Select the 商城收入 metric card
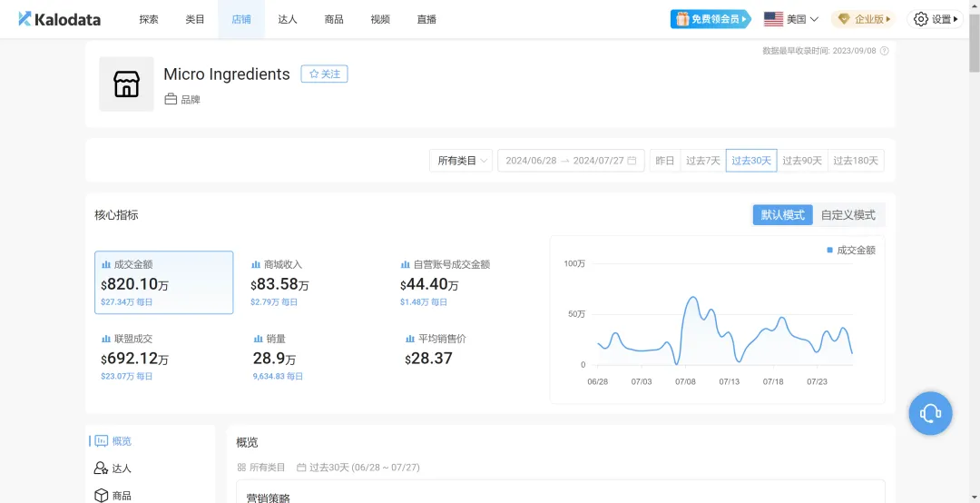The width and height of the screenshot is (980, 503). (x=313, y=282)
